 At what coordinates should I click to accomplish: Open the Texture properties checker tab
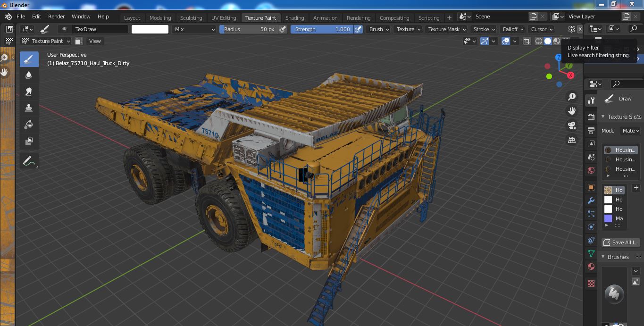[x=591, y=284]
